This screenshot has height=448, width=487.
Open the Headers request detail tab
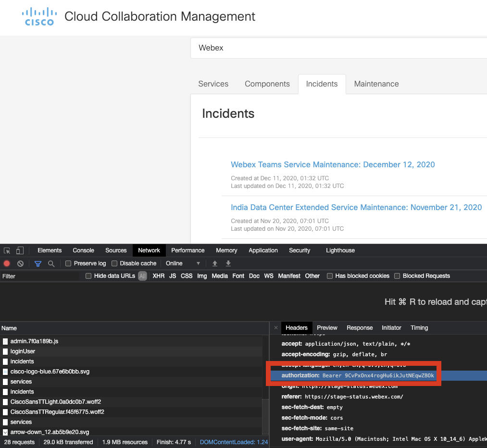point(297,328)
